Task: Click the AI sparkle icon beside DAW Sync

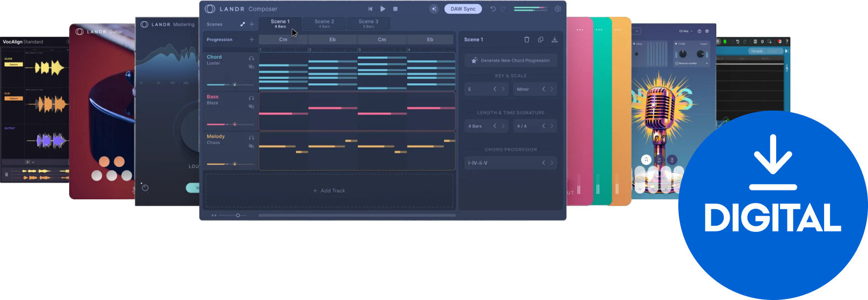Action: 434,9
